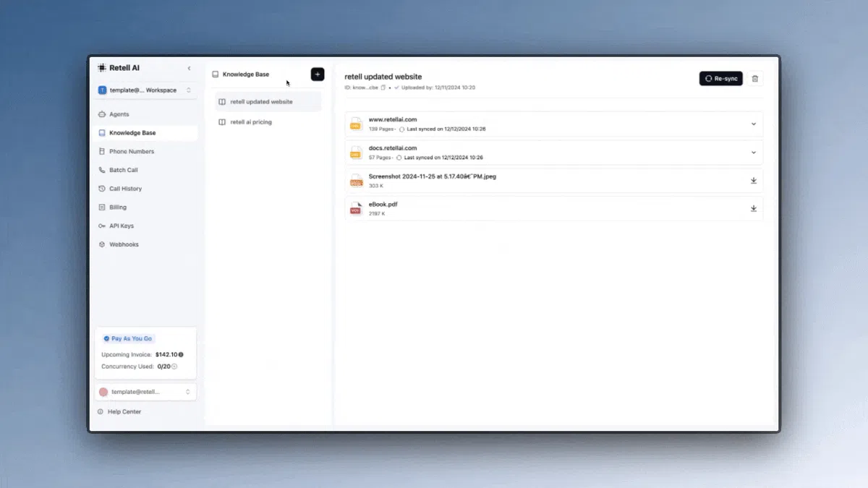
Task: Click the book icon beside retell ai pricing
Action: 223,122
